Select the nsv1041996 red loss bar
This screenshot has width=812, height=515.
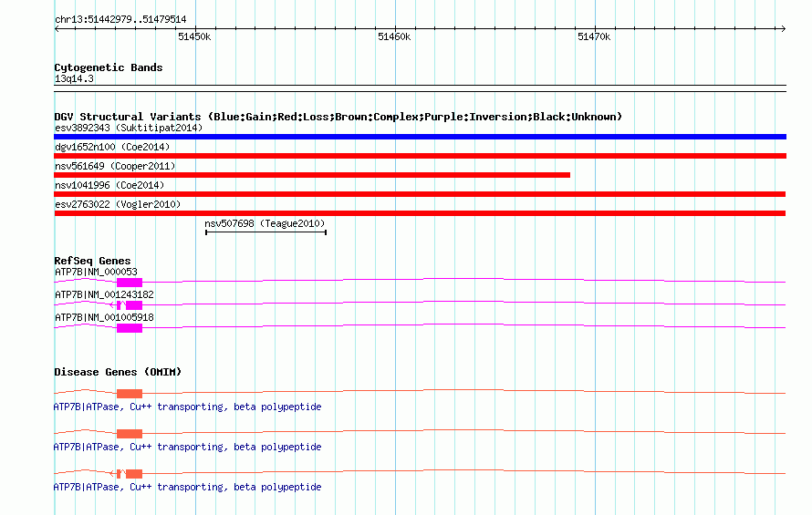point(420,194)
